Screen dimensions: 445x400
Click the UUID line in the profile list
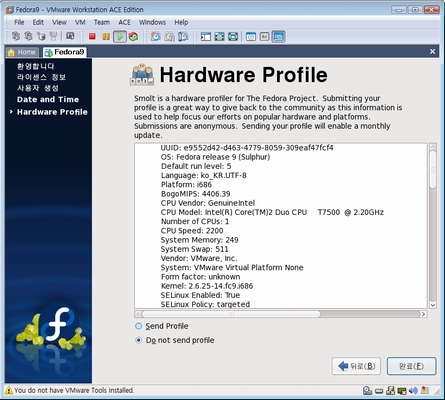pos(247,148)
